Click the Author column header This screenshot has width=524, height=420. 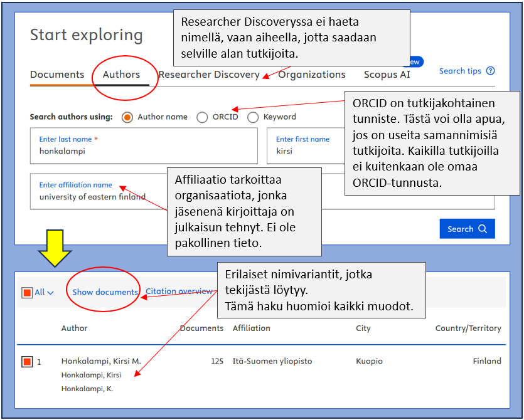74,328
